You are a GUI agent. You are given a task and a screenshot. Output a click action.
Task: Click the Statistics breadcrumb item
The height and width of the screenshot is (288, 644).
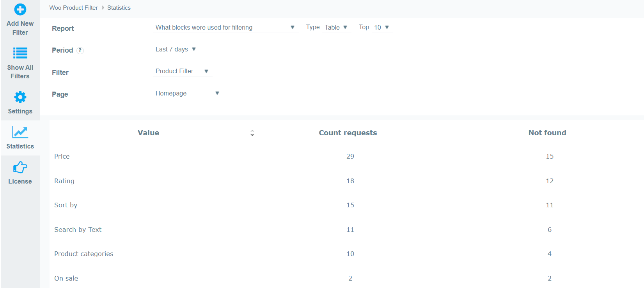click(119, 8)
